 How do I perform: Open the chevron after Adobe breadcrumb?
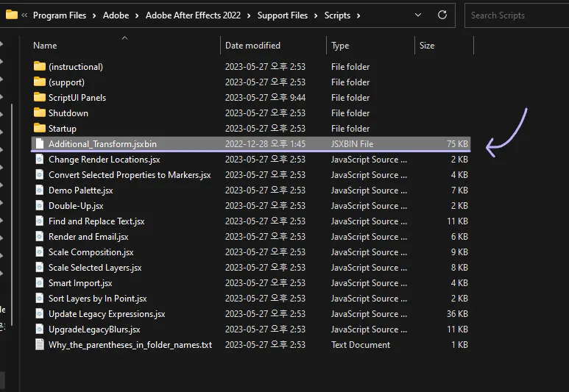(137, 15)
